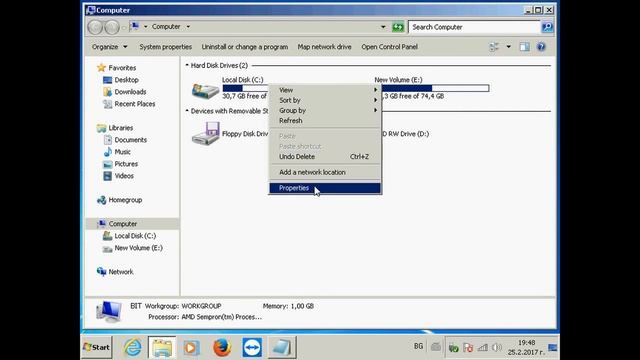This screenshot has width=640, height=360.
Task: Click the volume speaker tray icon
Action: [x=496, y=348]
